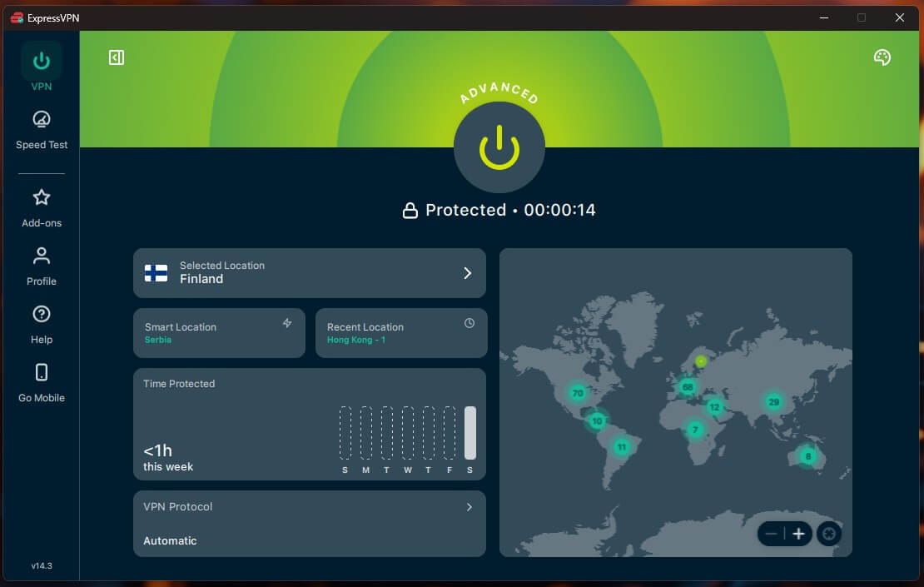Click the 8 cluster on Australia
Viewport: 924px width, 587px height.
(x=808, y=455)
